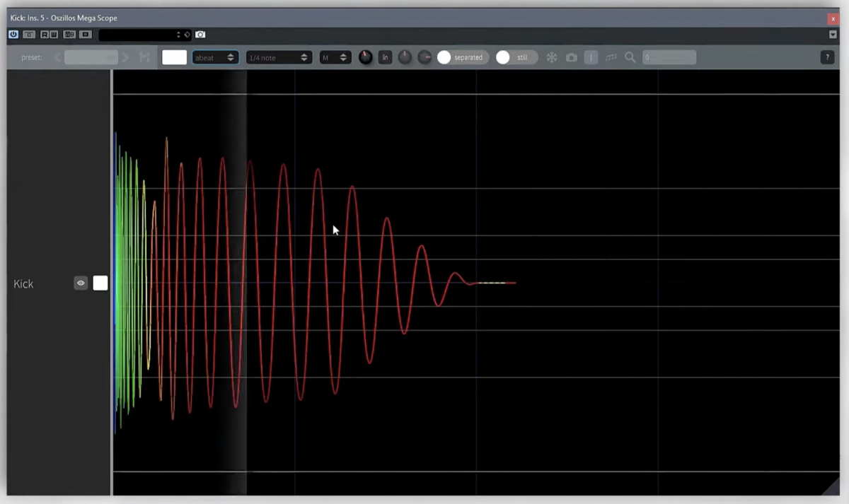Click the magnifier search icon
Image resolution: width=849 pixels, height=504 pixels.
tap(630, 57)
